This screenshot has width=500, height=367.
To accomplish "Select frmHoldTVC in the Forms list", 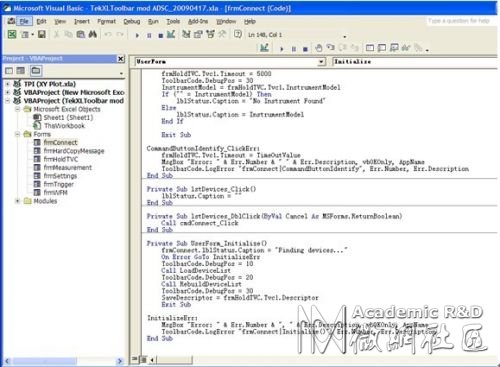I will click(61, 159).
